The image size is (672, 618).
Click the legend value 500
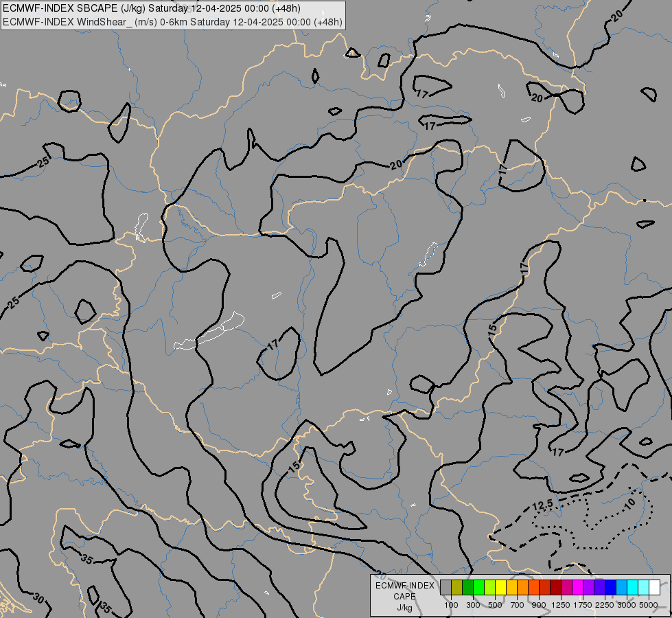click(x=495, y=605)
